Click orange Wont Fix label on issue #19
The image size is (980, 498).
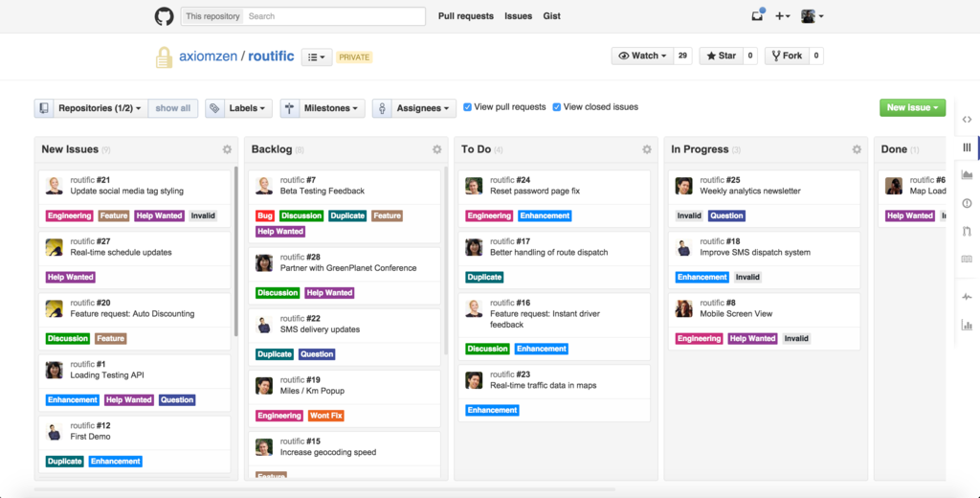pyautogui.click(x=326, y=416)
